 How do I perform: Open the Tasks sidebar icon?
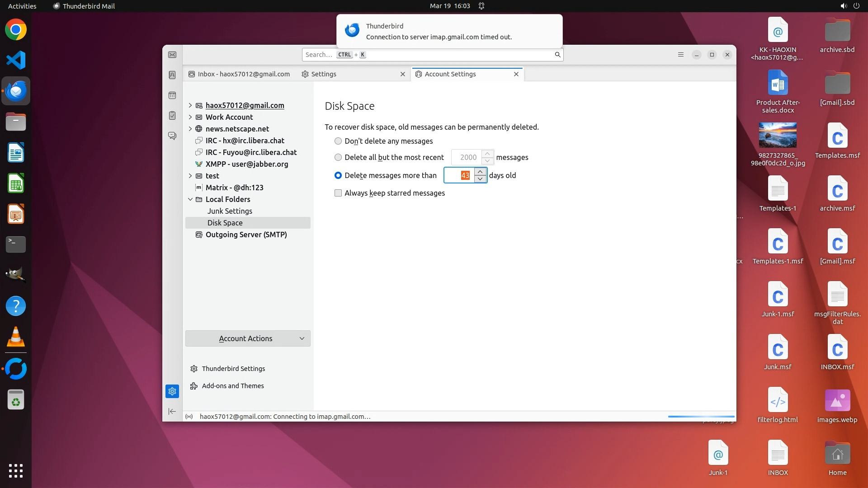point(172,116)
